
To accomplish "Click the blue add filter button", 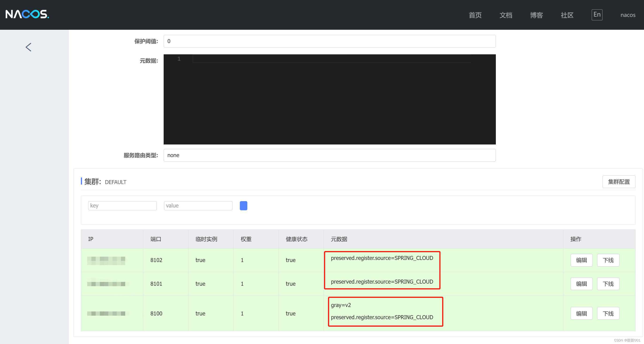I will coord(243,205).
